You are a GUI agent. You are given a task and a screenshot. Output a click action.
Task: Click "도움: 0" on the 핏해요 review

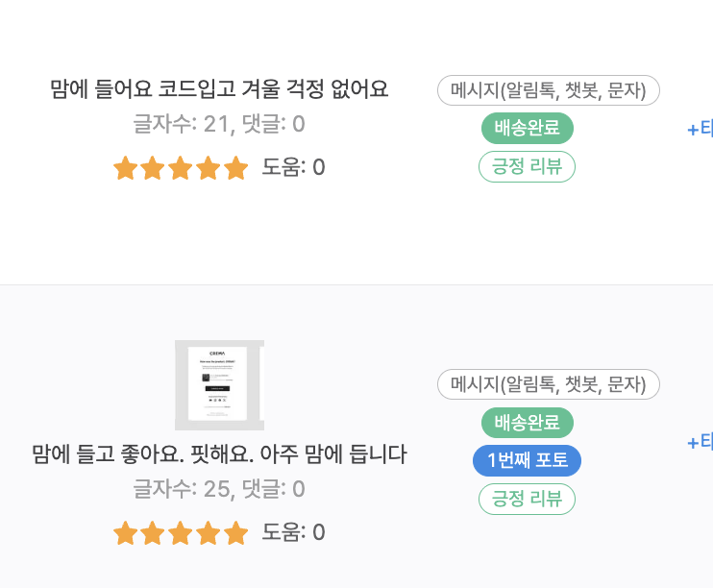293,533
